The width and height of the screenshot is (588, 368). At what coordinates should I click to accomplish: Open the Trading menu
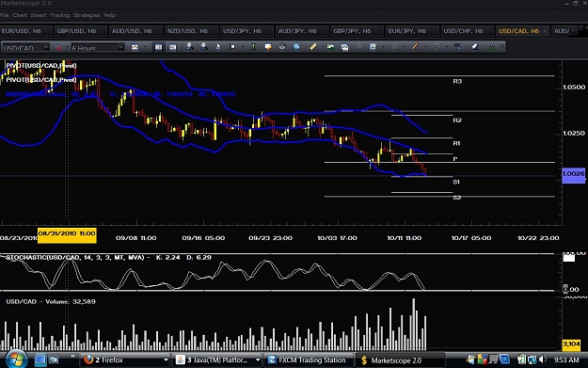(59, 15)
